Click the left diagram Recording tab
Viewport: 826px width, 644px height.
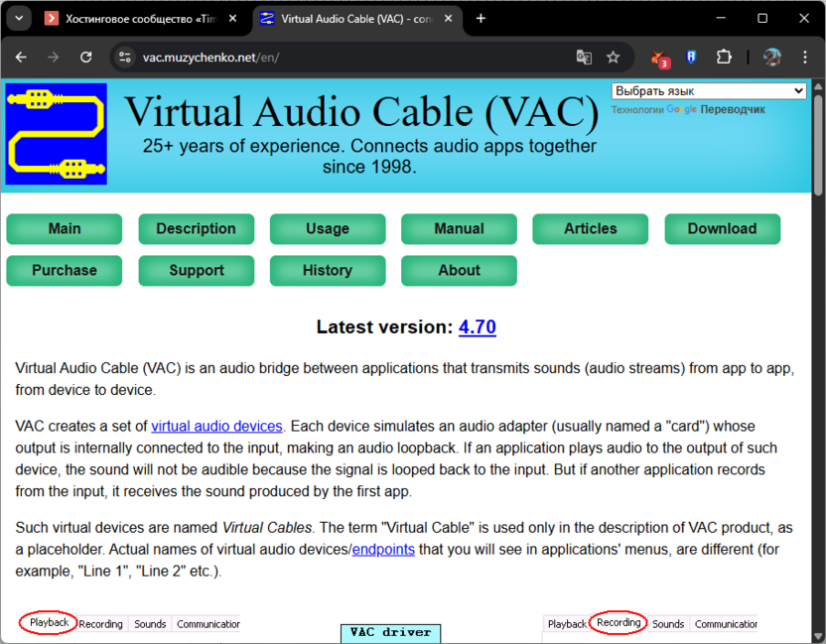click(x=100, y=624)
